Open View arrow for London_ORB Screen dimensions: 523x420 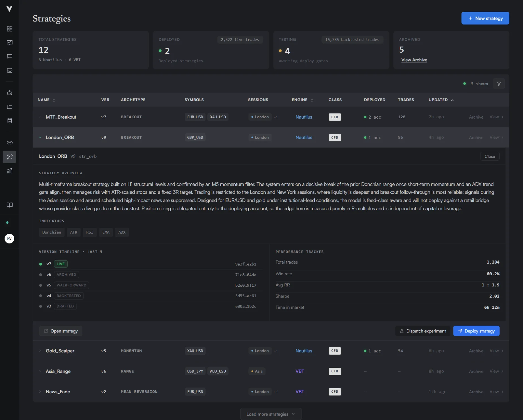pos(496,137)
